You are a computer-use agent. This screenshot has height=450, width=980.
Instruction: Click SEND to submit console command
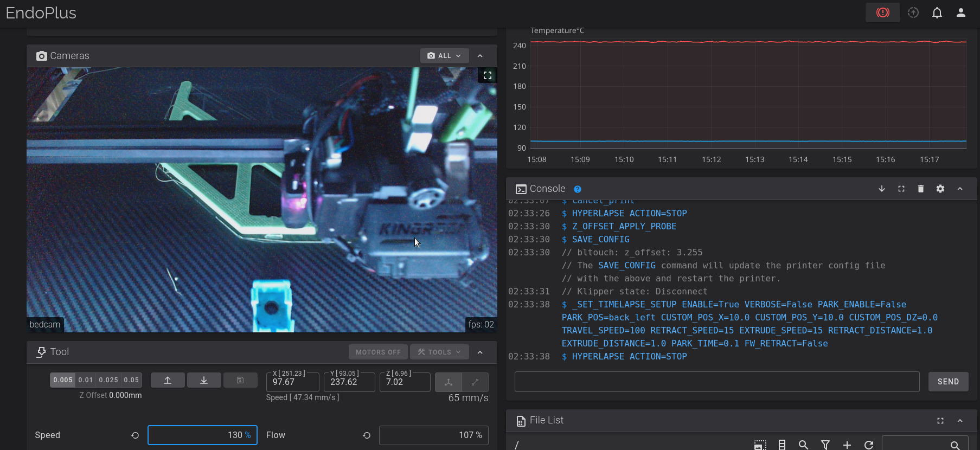948,382
